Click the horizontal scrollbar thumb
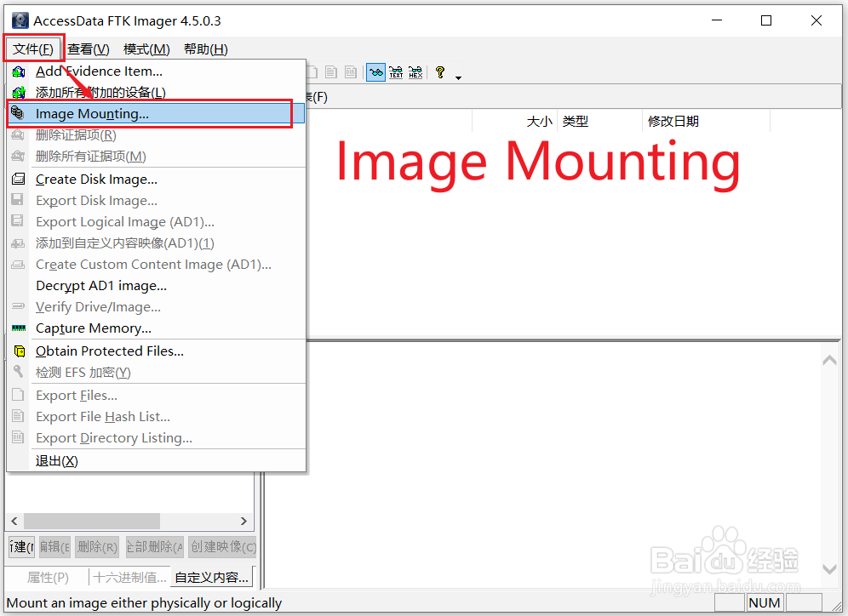 tap(92, 521)
